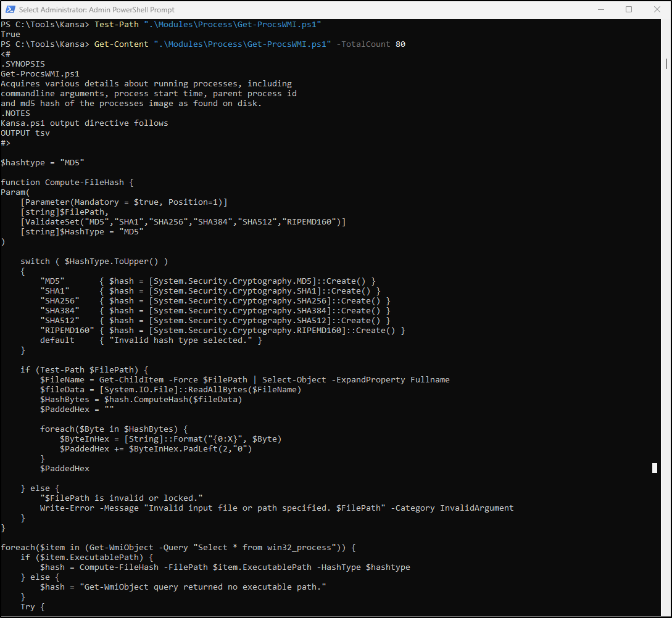This screenshot has height=618, width=672.
Task: Click the "MD5" switch case line
Action: pos(208,281)
